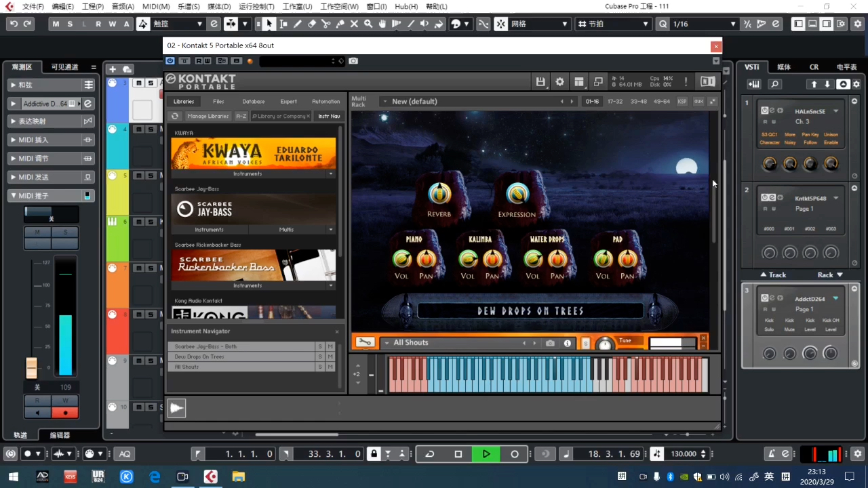Screen dimensions: 868x488
Task: Select the Zoom magnifier tool
Action: [x=368, y=24]
